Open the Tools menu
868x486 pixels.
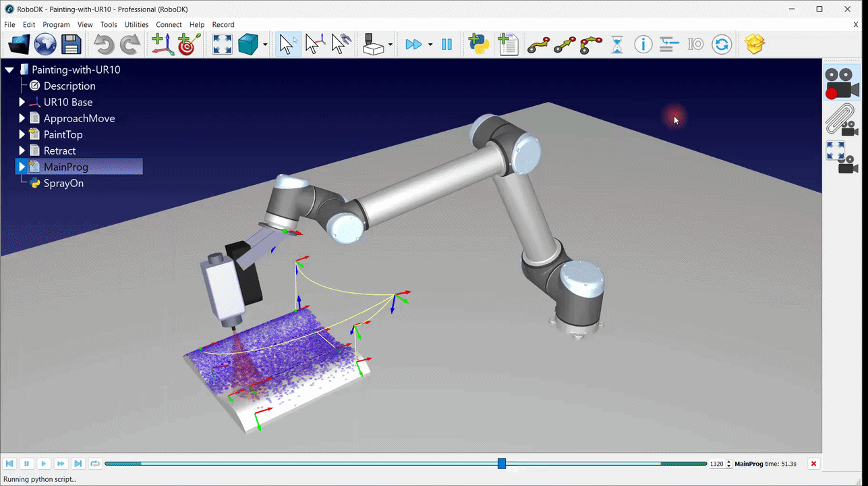[x=109, y=24]
